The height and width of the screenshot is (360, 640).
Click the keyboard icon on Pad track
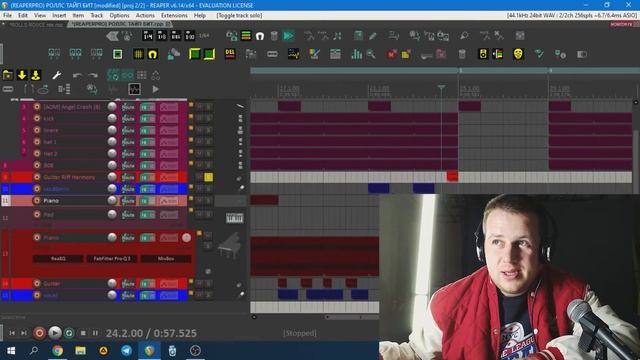coord(235,218)
